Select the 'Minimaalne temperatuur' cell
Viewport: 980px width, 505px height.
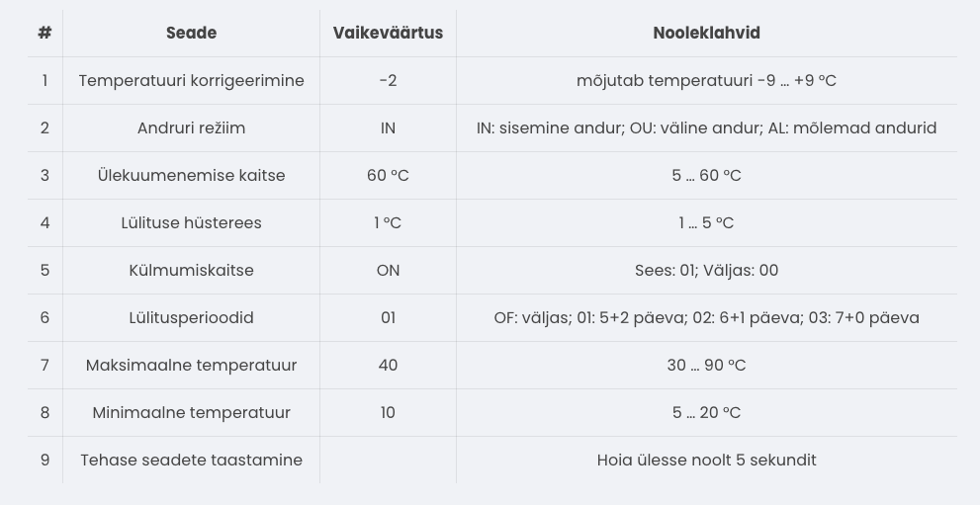(191, 412)
